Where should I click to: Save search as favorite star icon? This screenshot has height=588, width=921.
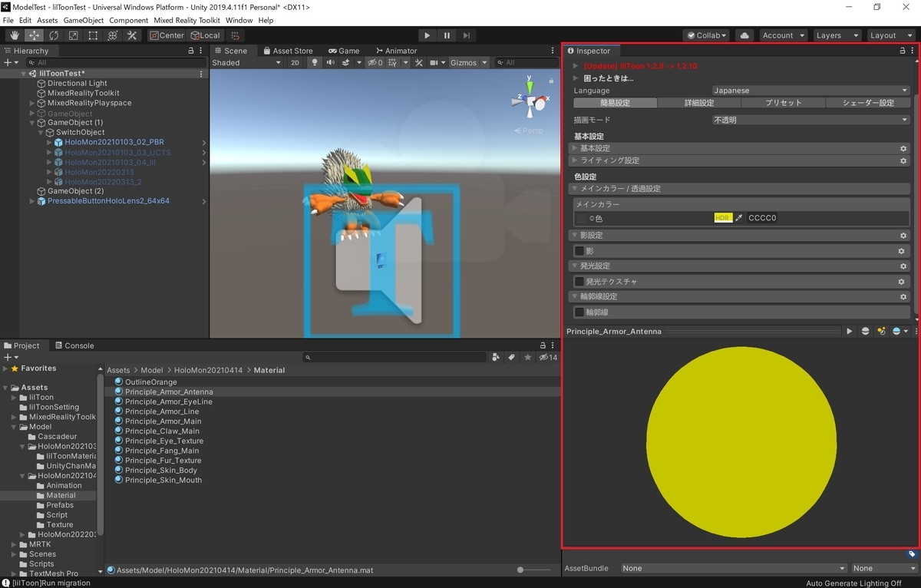pyautogui.click(x=527, y=358)
